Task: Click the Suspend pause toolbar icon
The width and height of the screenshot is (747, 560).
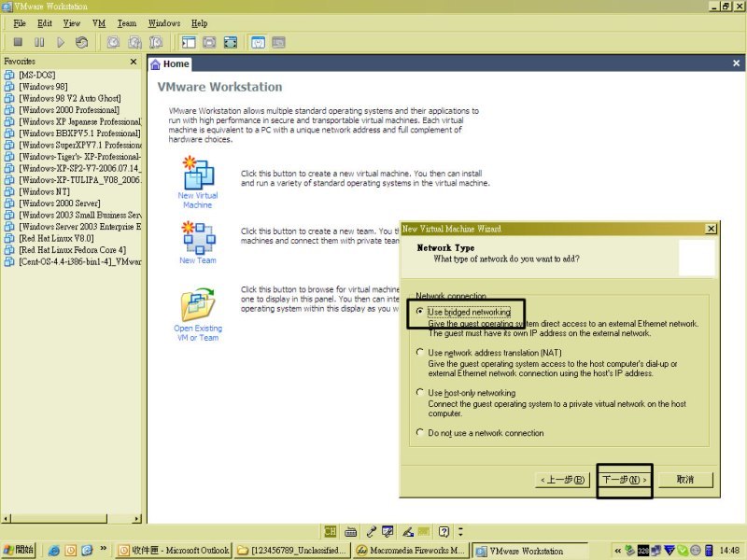Action: coord(39,42)
